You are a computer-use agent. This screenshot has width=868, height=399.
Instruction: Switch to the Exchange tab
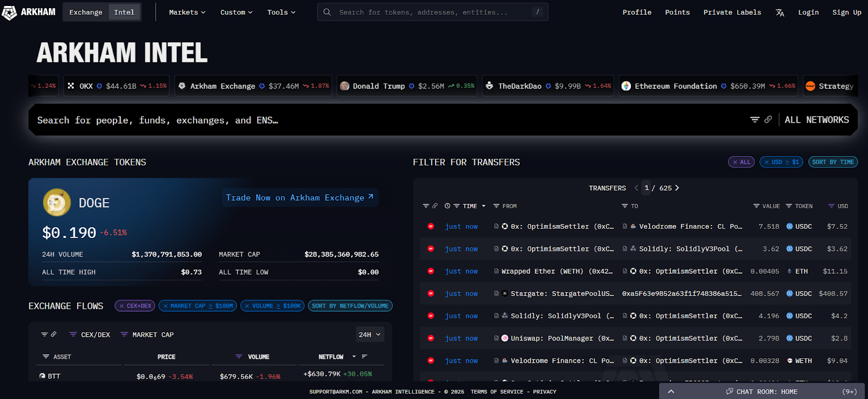[86, 12]
